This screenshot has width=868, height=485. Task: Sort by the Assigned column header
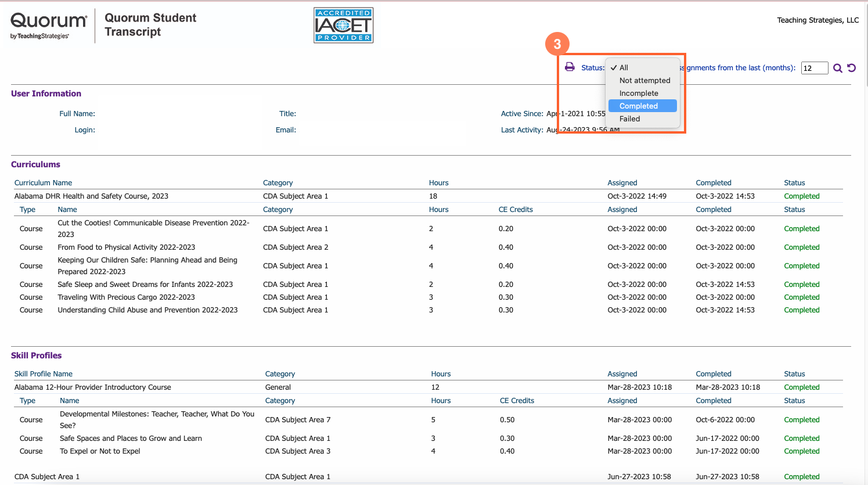(x=622, y=182)
